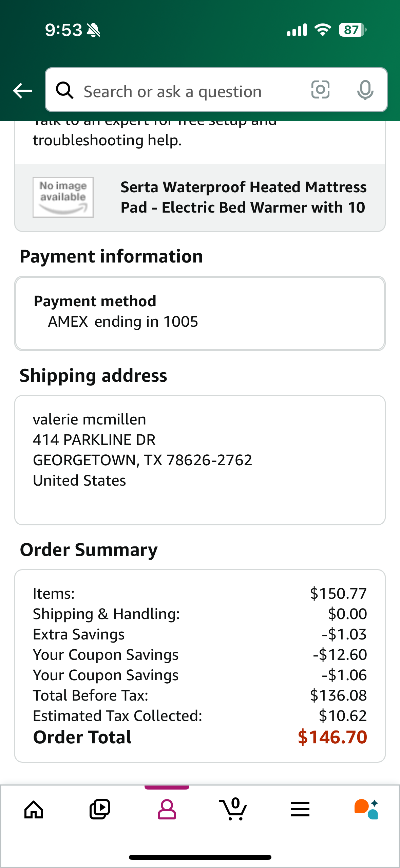Tap the back arrow icon
Screen dimensions: 400x868
[x=22, y=91]
